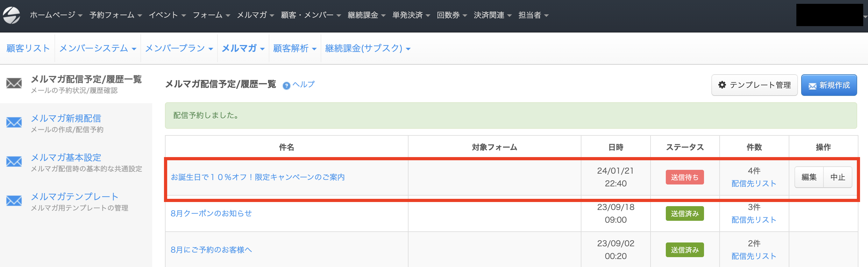Click the site logo icon
868x267 pixels.
pos(11,15)
